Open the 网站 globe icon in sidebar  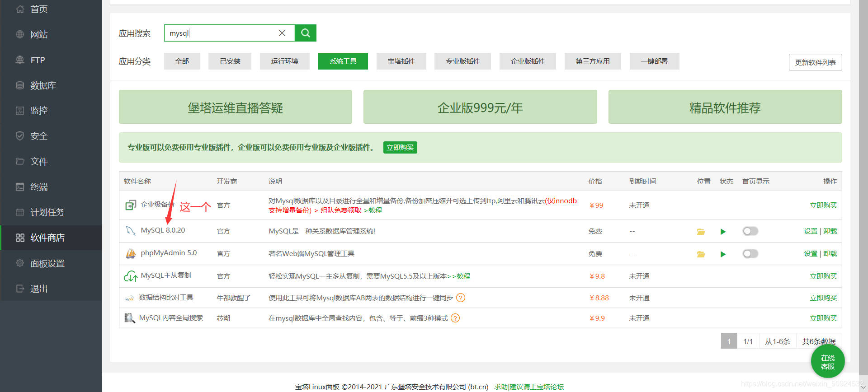click(x=20, y=34)
